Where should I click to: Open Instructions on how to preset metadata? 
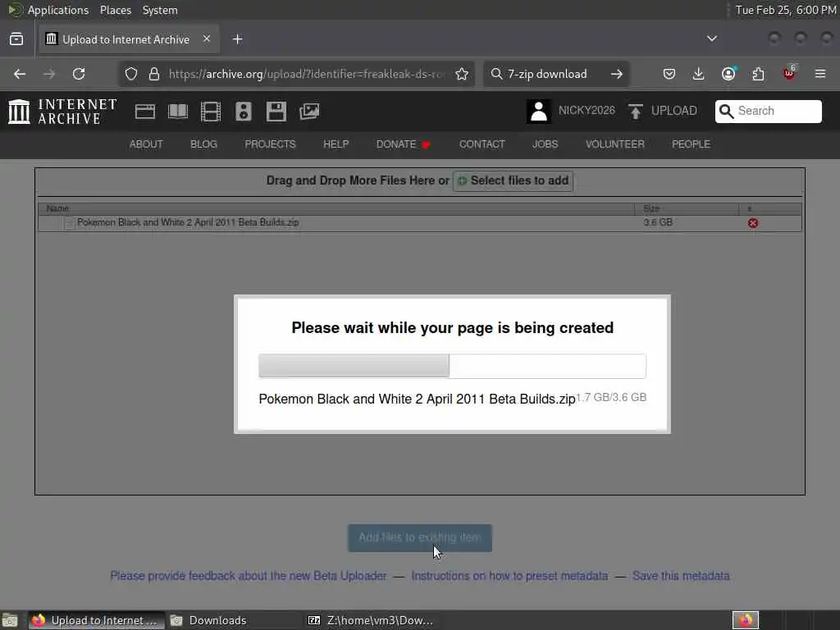coord(509,576)
